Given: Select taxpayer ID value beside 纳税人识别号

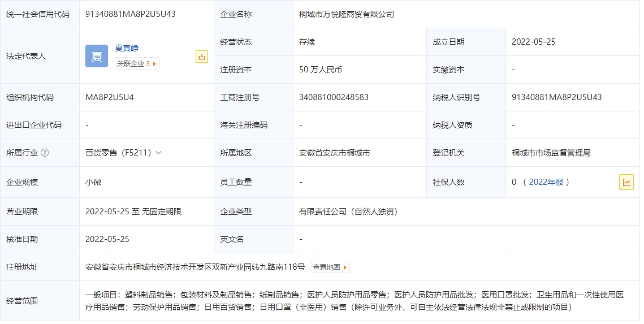Looking at the screenshot, I should pos(556,97).
